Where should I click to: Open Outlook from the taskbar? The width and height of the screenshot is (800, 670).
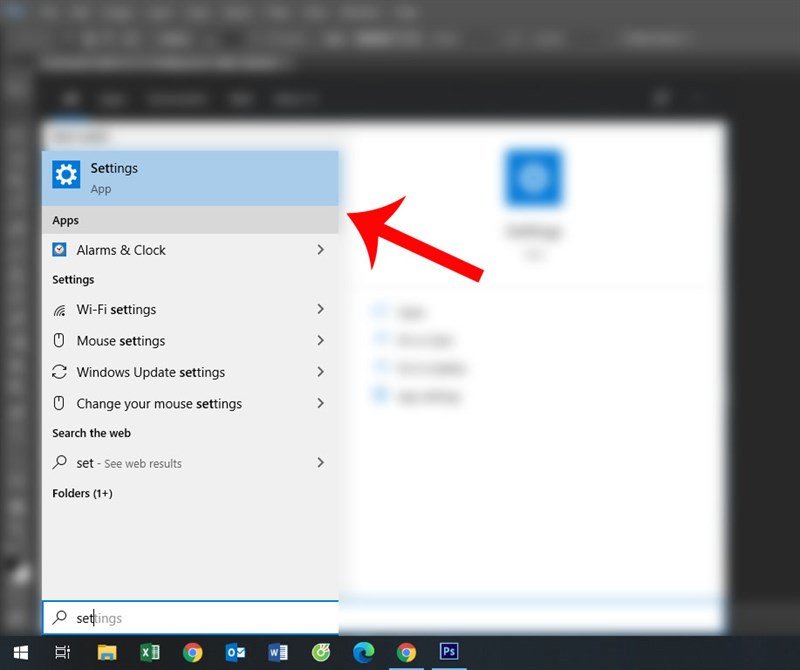235,652
